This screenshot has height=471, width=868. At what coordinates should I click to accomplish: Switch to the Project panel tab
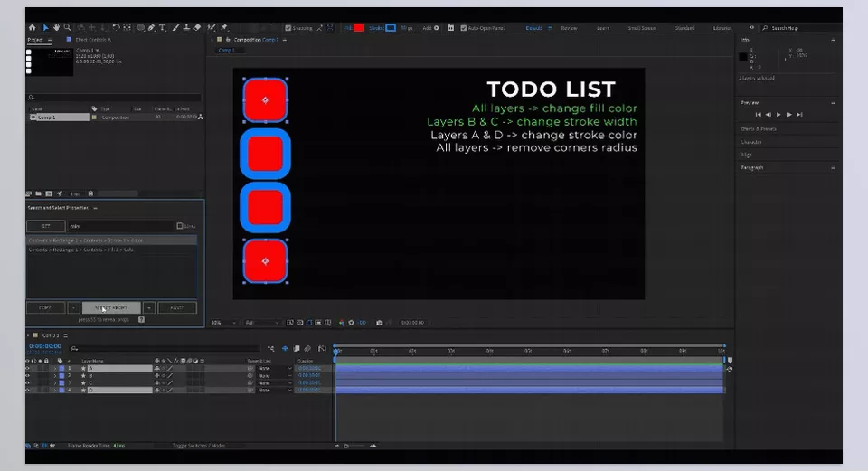[x=35, y=39]
